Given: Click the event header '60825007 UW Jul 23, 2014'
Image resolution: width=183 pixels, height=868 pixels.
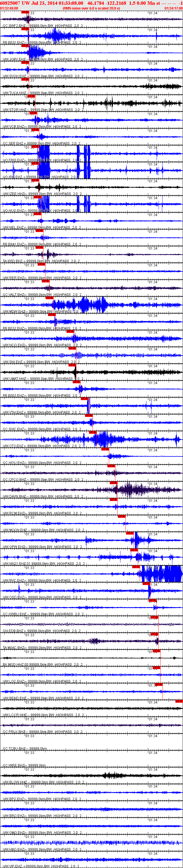Looking at the screenshot, I should (x=29, y=3).
